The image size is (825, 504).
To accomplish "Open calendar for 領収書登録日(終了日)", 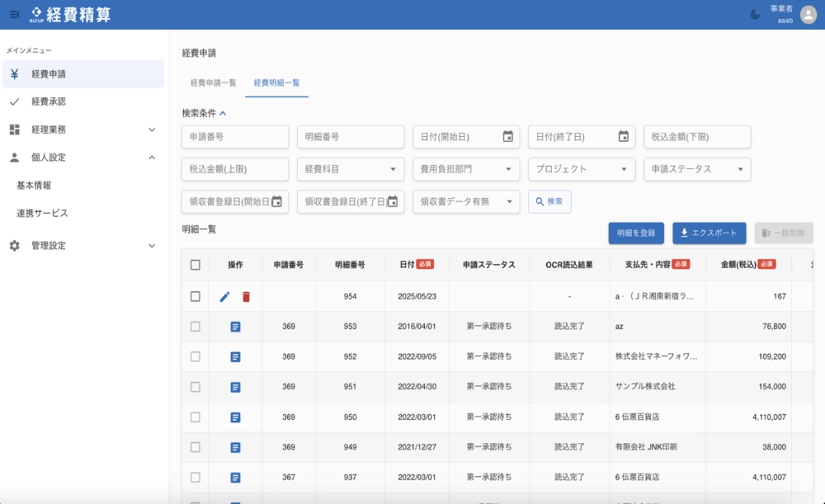I will (x=393, y=201).
